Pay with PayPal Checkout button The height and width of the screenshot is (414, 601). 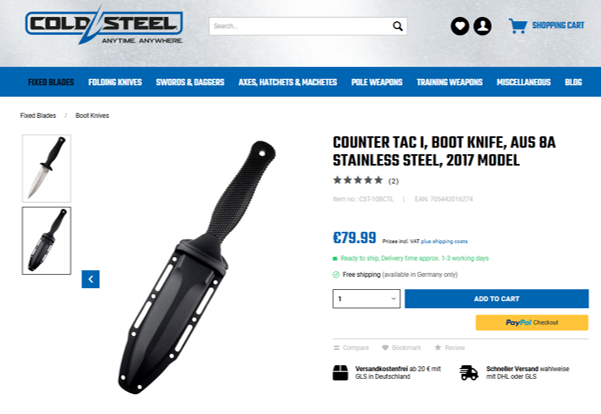(532, 323)
